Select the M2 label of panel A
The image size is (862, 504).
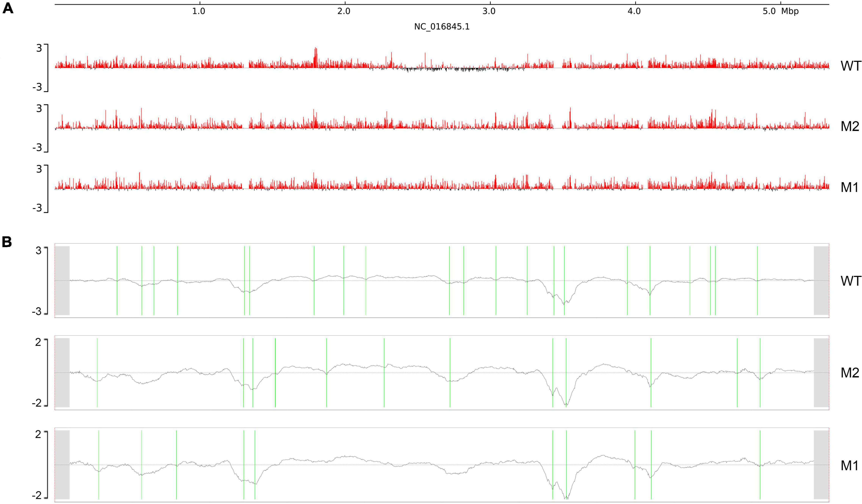click(x=850, y=126)
